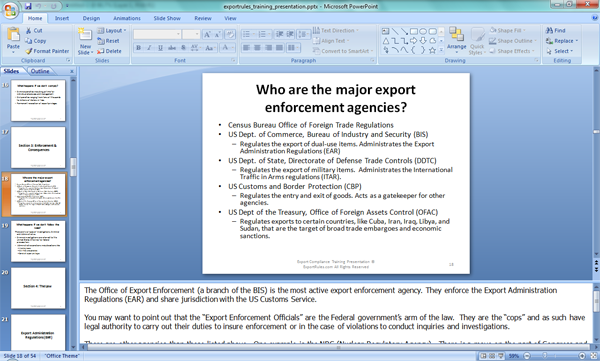Toggle Bold formatting

point(139,48)
